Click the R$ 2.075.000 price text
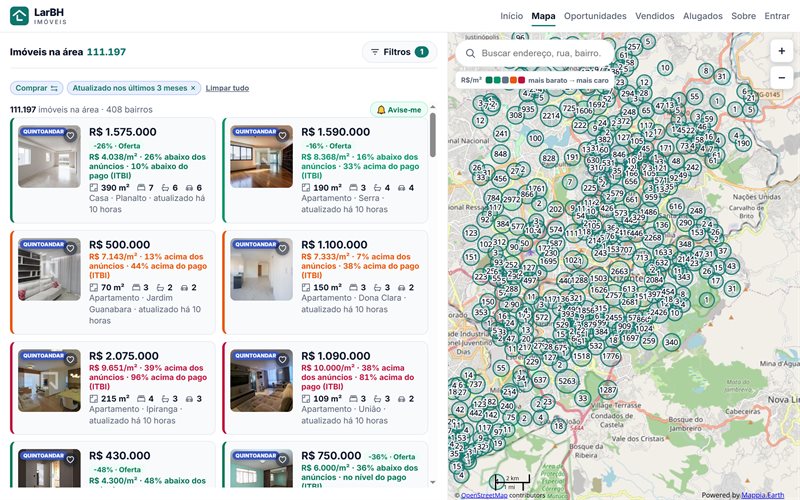 tap(123, 356)
